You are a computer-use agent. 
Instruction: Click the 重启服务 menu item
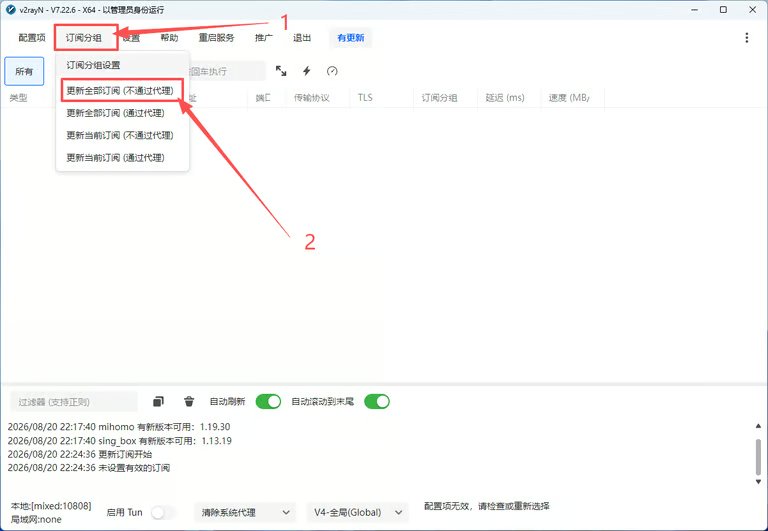[x=216, y=38]
